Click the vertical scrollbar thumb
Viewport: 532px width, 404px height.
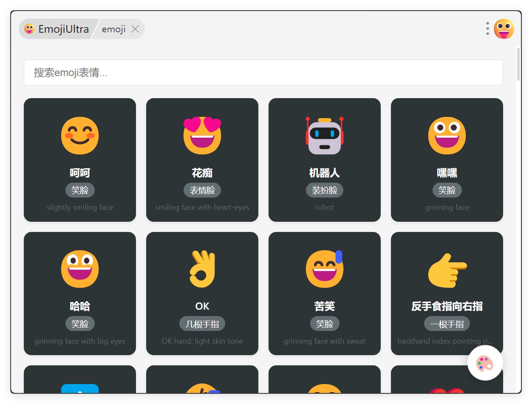click(518, 64)
